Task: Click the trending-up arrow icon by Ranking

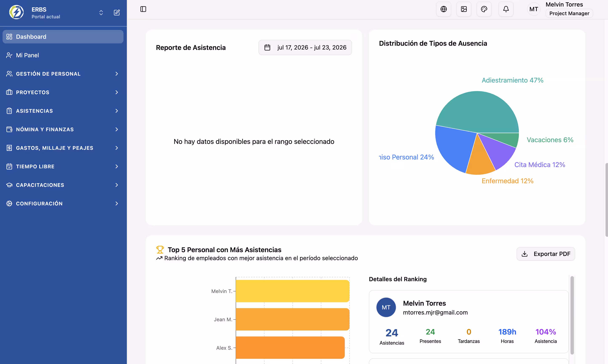Action: pos(159,258)
